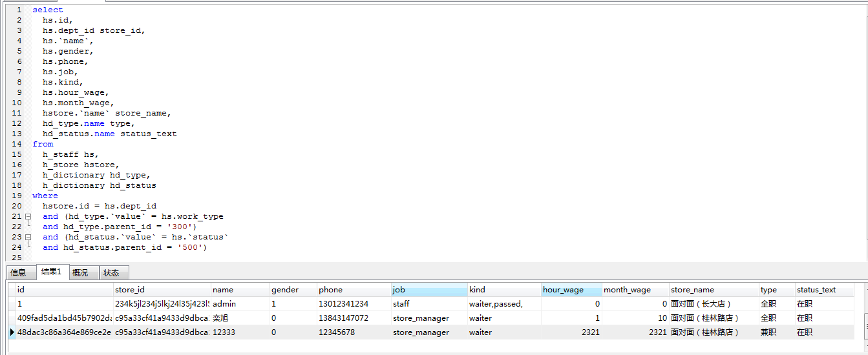Select the 在职 status cell in the 12333 row
Screen dimensions: 868x355
click(825, 332)
